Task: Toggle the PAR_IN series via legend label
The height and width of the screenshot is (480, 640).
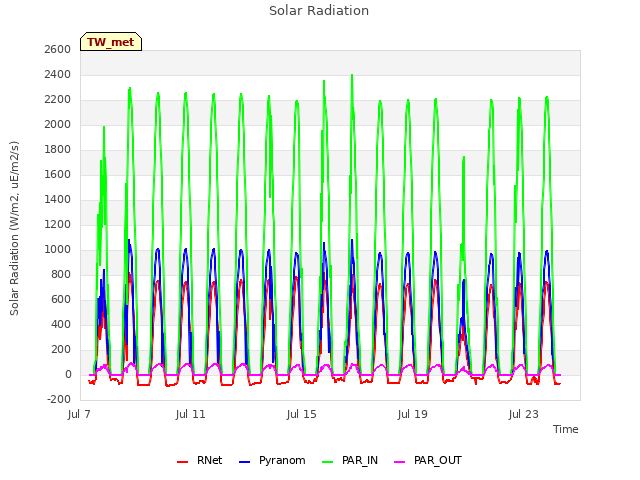Action: tap(360, 460)
